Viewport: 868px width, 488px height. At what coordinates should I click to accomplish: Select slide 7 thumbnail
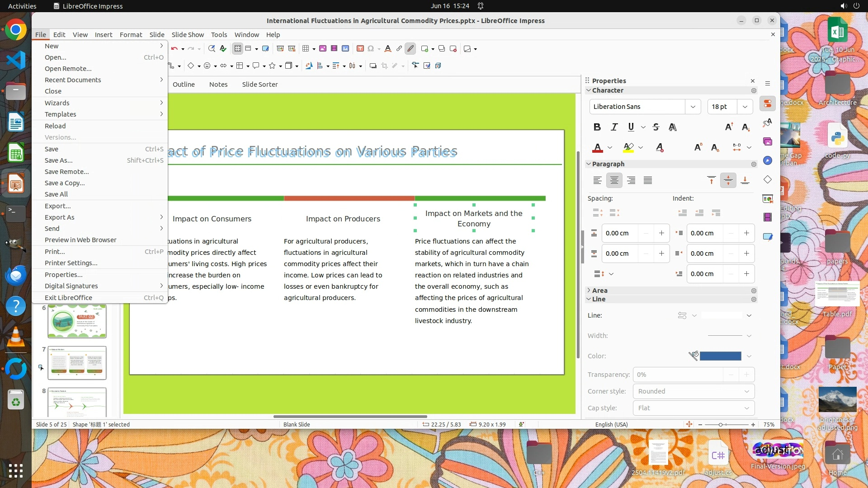tap(77, 363)
